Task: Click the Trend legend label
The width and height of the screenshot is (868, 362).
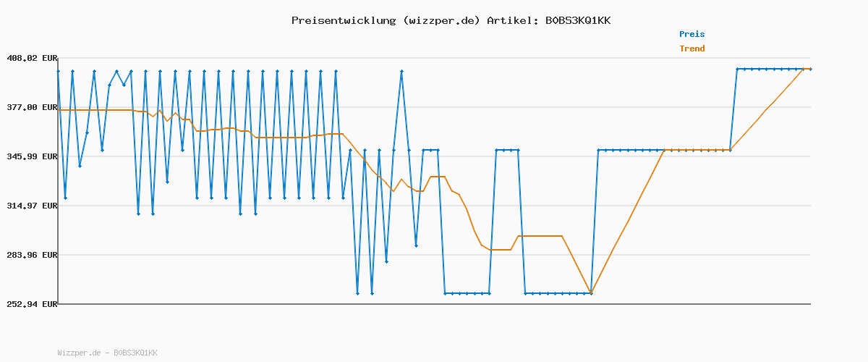Action: pos(692,49)
